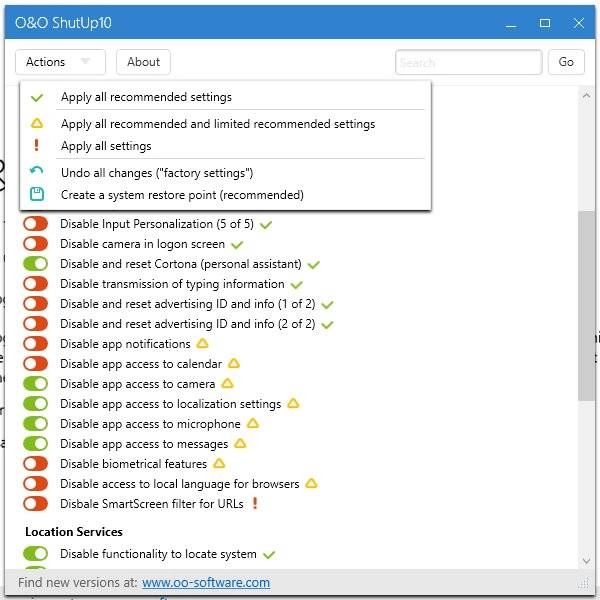
Task: Click into the Search input field
Action: pyautogui.click(x=468, y=62)
